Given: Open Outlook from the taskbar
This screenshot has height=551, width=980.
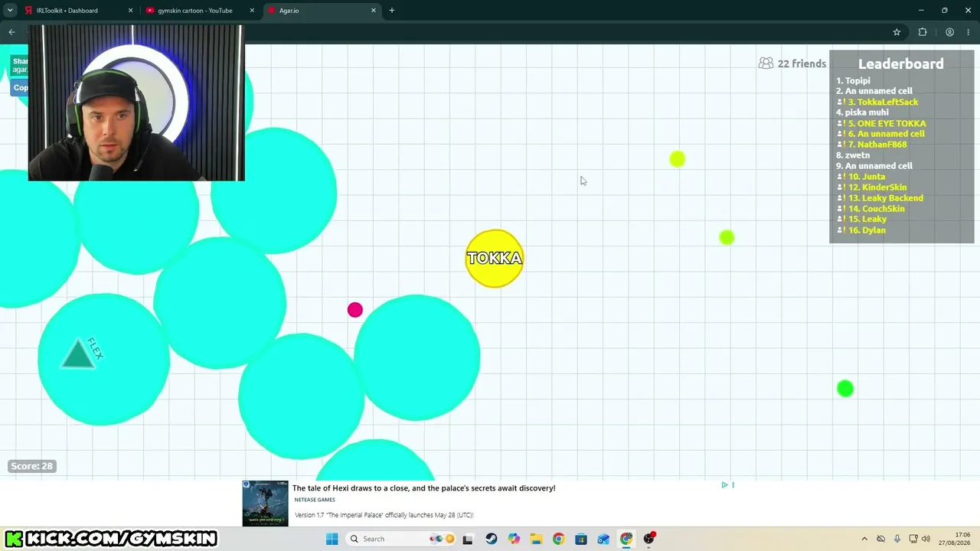Looking at the screenshot, I should pyautogui.click(x=603, y=539).
